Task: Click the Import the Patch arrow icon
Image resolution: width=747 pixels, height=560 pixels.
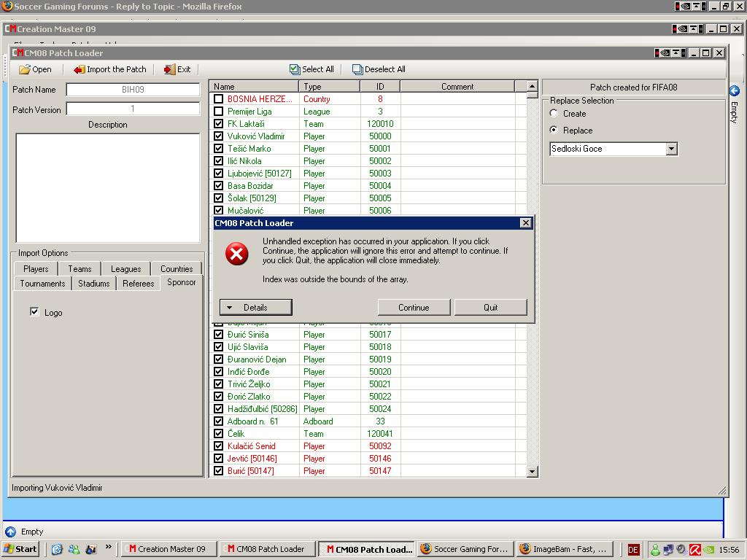Action: [79, 69]
